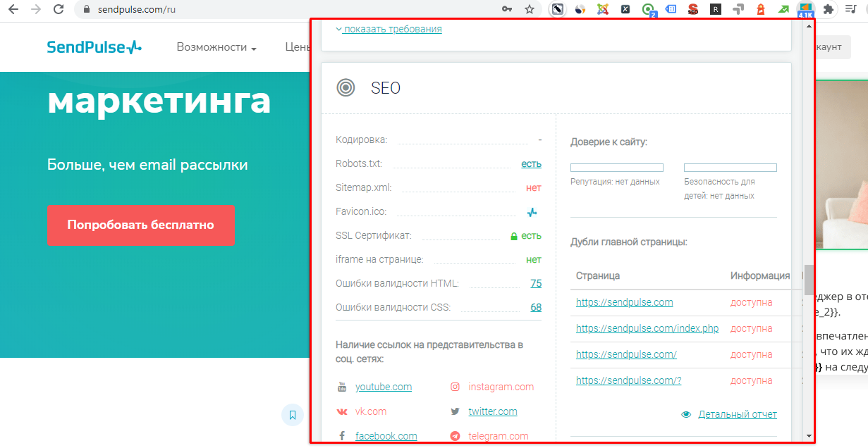Open the saved passwords key icon
The height and width of the screenshot is (448, 868).
(x=506, y=9)
